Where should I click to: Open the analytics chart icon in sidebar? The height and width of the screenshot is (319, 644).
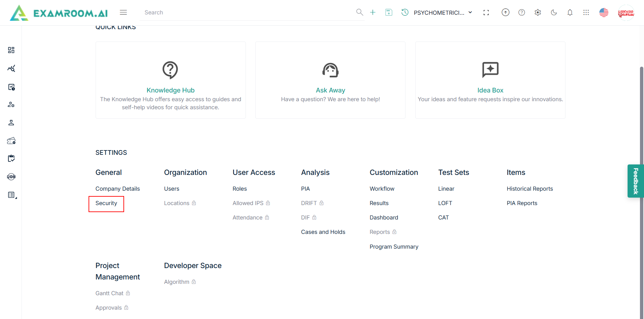11,68
